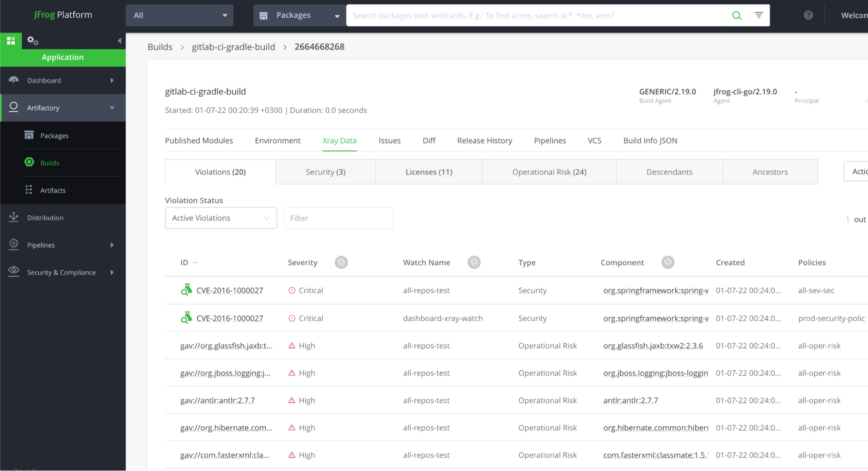The height and width of the screenshot is (471, 868).
Task: Collapse the sidebar with arrow icon
Action: pyautogui.click(x=119, y=41)
